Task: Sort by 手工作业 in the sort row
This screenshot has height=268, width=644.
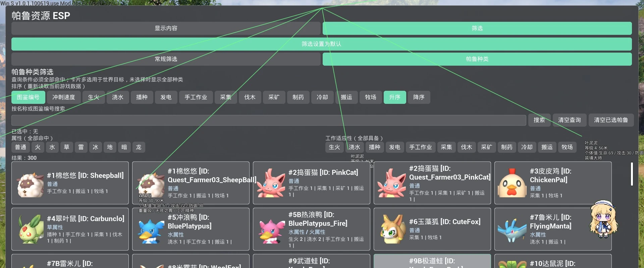Action: pos(196,97)
